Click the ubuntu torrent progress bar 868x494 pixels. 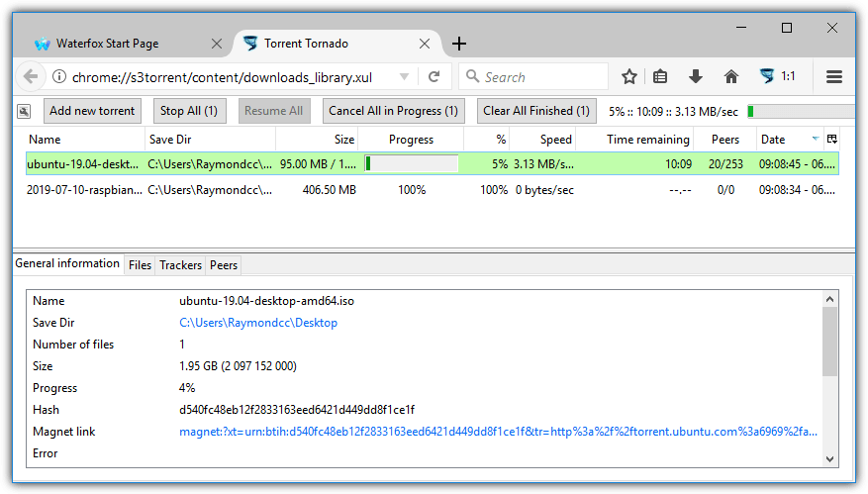point(412,164)
